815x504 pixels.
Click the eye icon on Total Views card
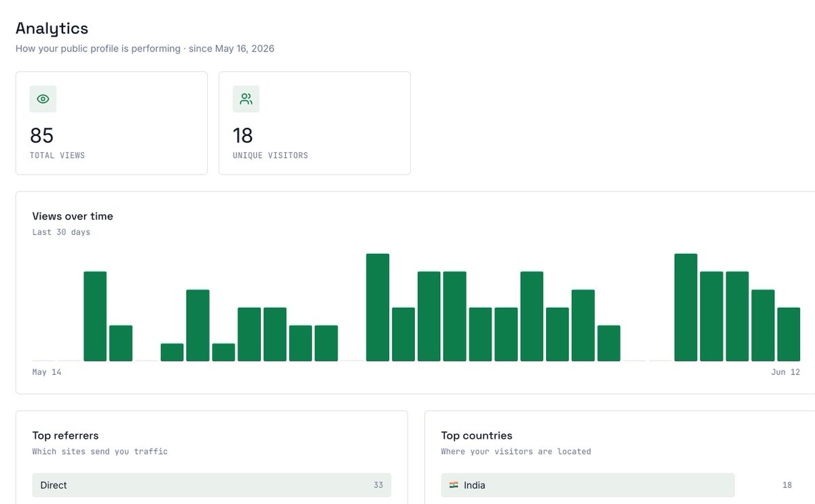(43, 99)
